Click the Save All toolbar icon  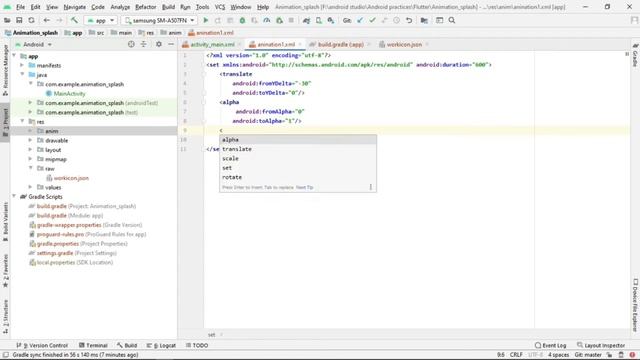coord(19,20)
